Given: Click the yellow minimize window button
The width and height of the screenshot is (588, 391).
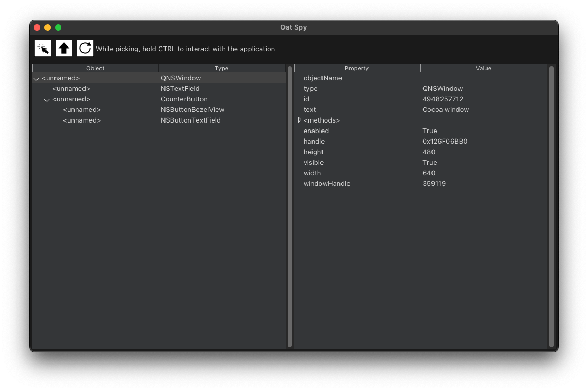Looking at the screenshot, I should (x=47, y=27).
